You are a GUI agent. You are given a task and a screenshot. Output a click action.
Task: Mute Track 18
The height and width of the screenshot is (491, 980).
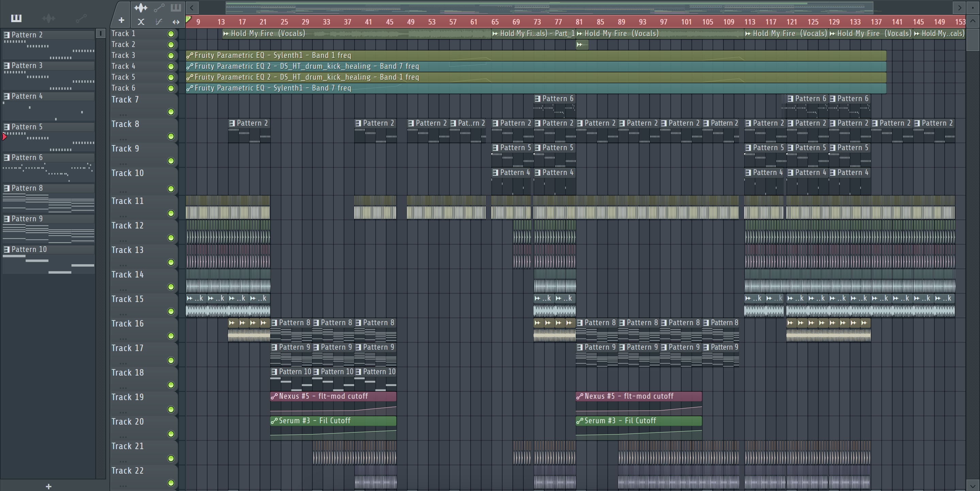171,385
